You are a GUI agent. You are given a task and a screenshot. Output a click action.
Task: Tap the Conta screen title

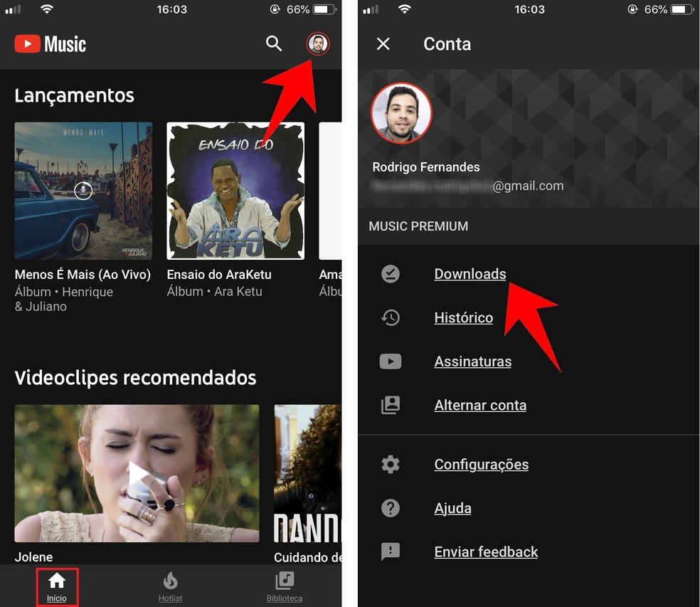(x=447, y=44)
